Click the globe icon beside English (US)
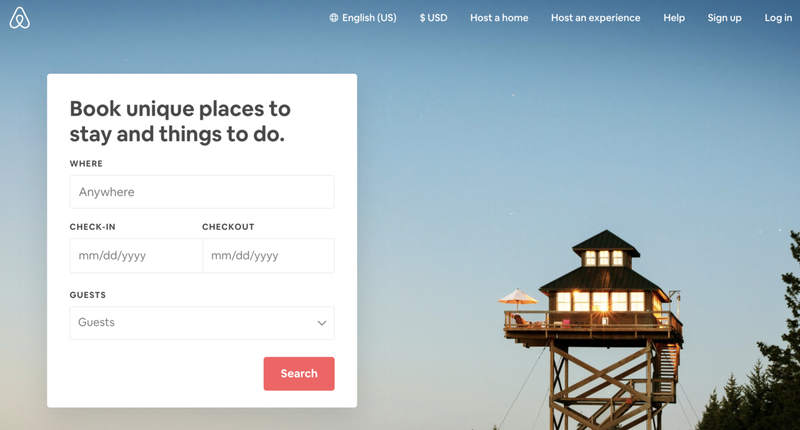This screenshot has height=430, width=800. pos(334,18)
